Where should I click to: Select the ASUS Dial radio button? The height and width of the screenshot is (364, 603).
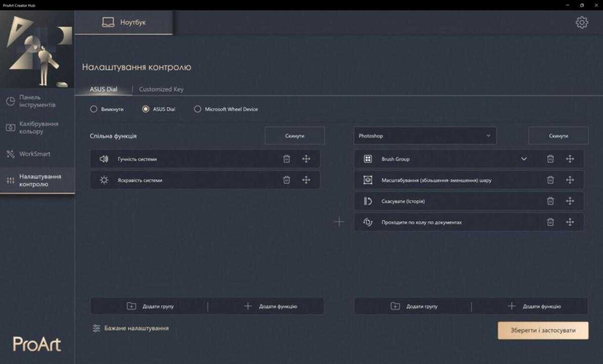(x=146, y=109)
